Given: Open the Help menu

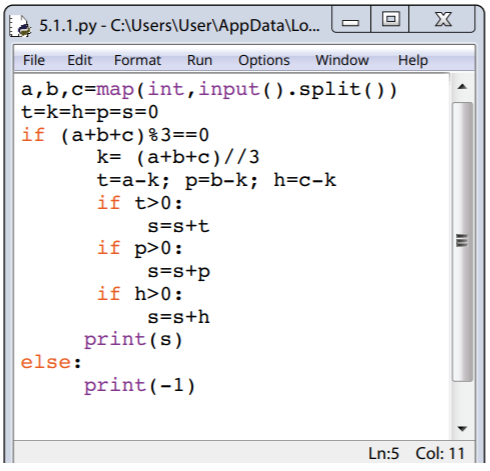Looking at the screenshot, I should [x=413, y=60].
